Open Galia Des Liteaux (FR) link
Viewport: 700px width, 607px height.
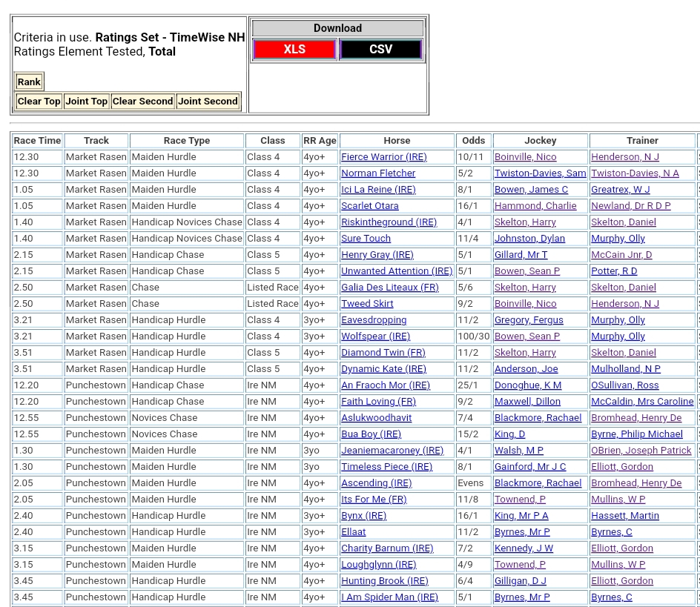[x=389, y=288]
